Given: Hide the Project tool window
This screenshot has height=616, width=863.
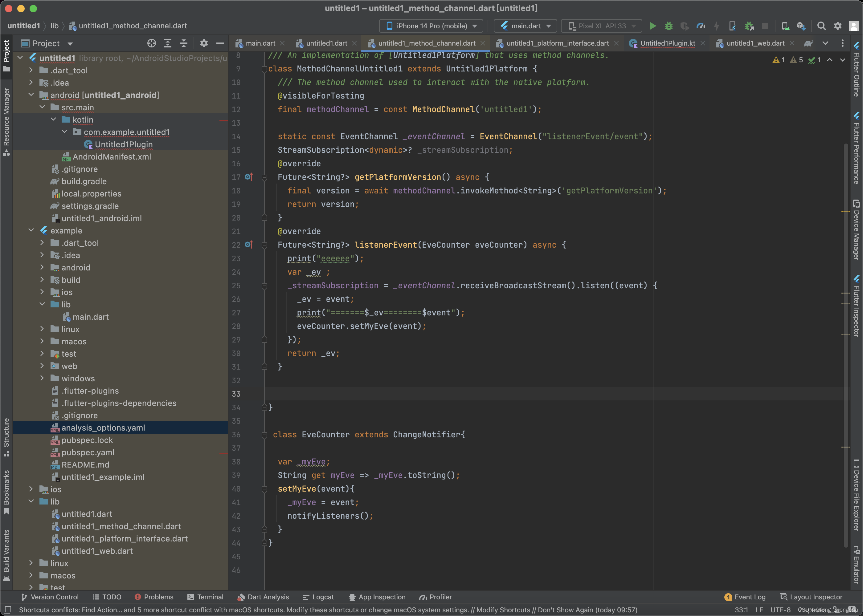Looking at the screenshot, I should pos(220,43).
